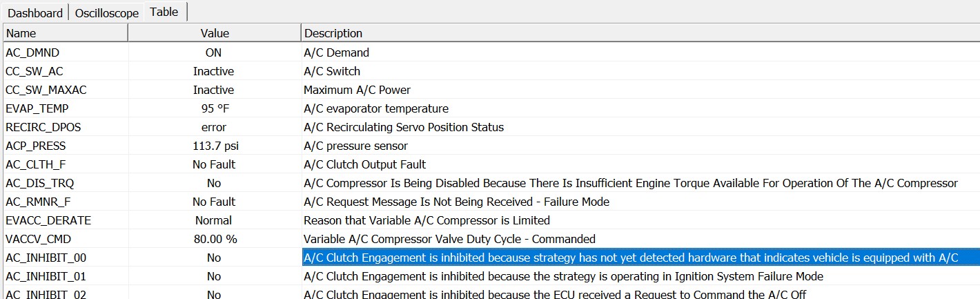This screenshot has height=299, width=980.
Task: Select the AC_RMNR_F parameter name
Action: click(x=37, y=202)
